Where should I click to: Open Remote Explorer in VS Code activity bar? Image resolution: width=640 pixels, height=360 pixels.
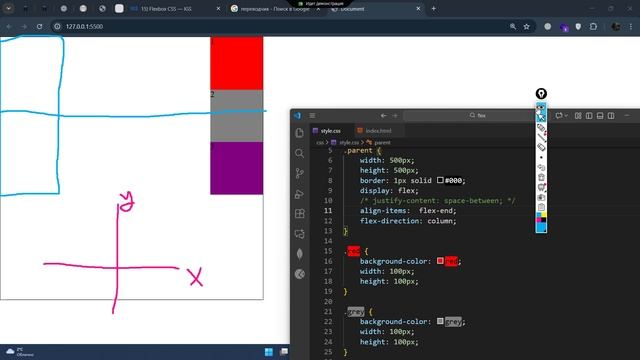[x=299, y=234]
